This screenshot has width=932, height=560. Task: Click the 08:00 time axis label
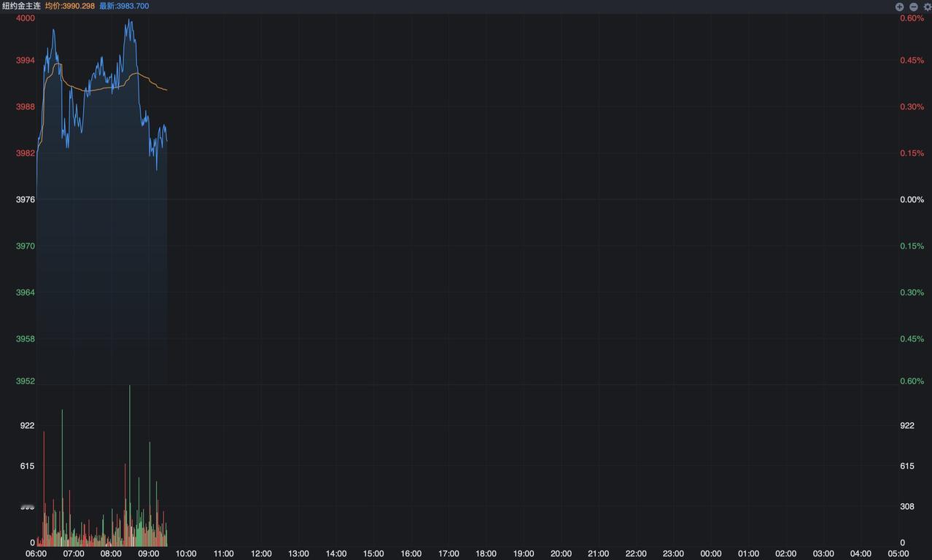coord(111,554)
